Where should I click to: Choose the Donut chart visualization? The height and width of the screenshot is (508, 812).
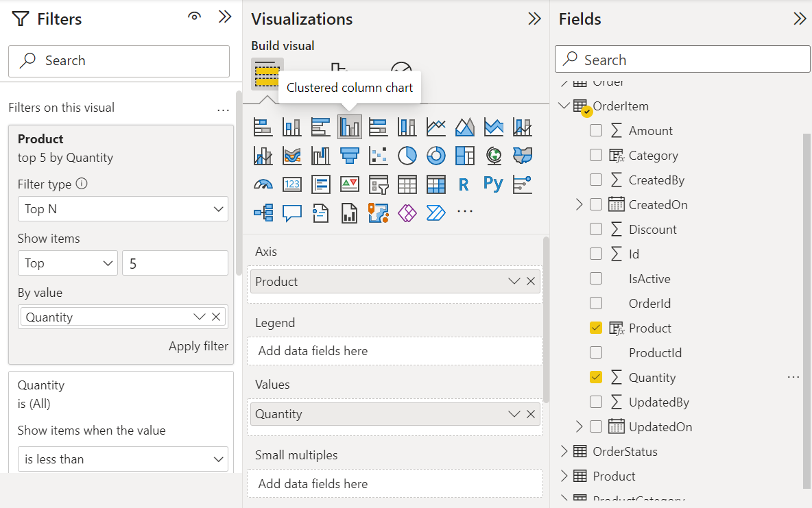(x=436, y=156)
